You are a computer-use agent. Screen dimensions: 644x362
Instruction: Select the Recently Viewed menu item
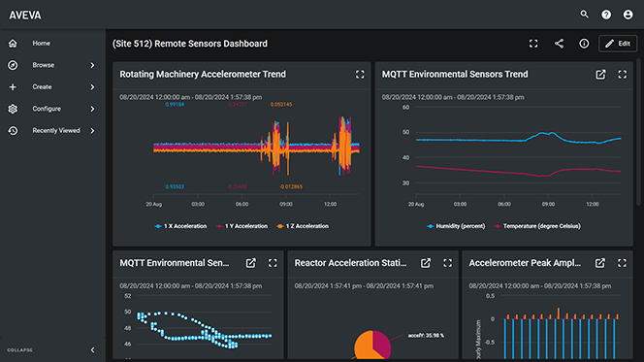[x=56, y=130]
